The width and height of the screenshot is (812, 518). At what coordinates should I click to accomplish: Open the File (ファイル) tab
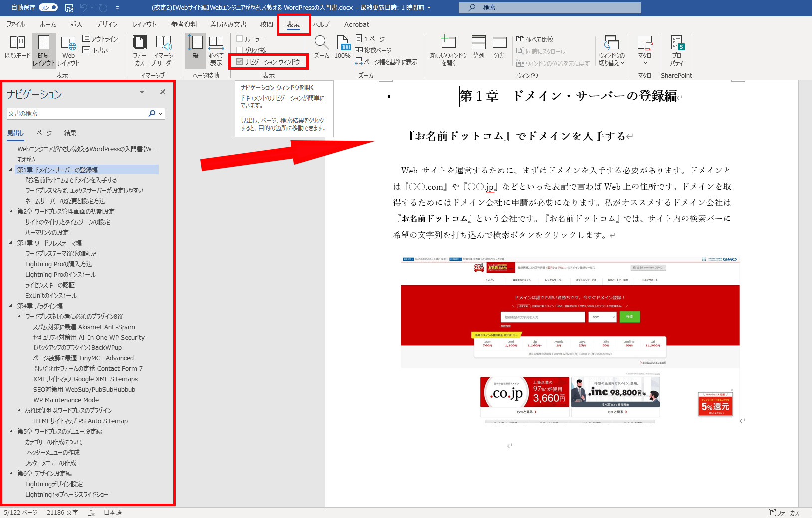pos(16,24)
